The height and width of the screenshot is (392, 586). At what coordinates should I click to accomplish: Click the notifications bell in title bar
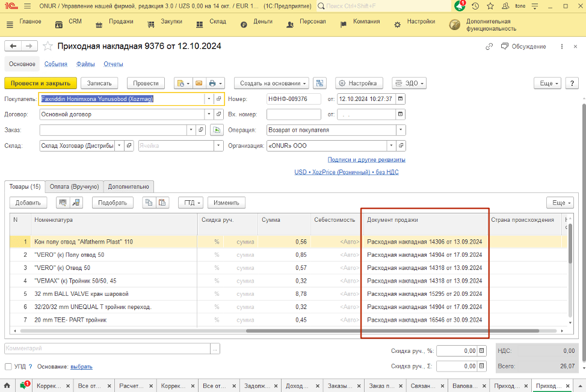[x=460, y=6]
